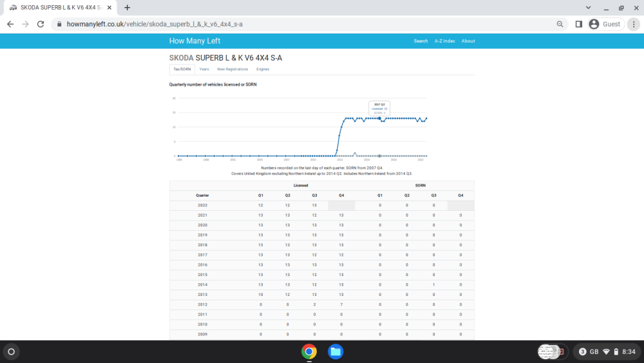Screen dimensions: 644x363
Task: Click the GB keyboard layout indicator
Action: [x=594, y=351]
